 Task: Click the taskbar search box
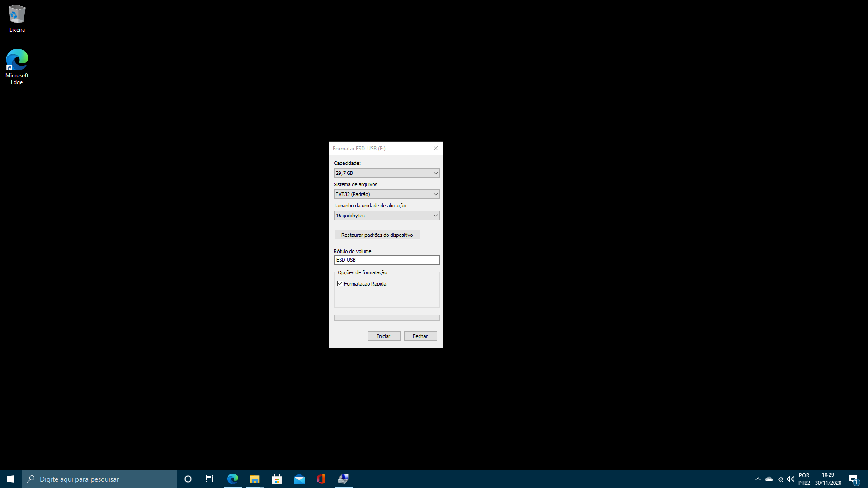(99, 479)
